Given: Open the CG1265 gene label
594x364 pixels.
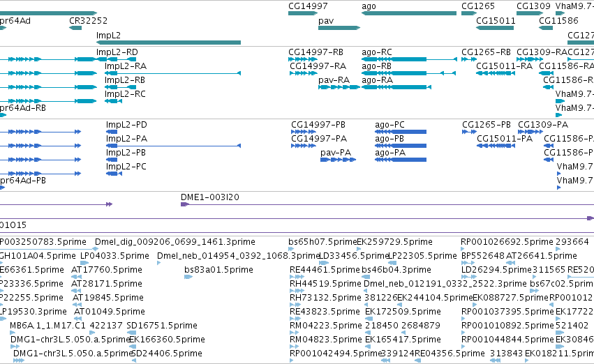Looking at the screenshot, I should [478, 6].
